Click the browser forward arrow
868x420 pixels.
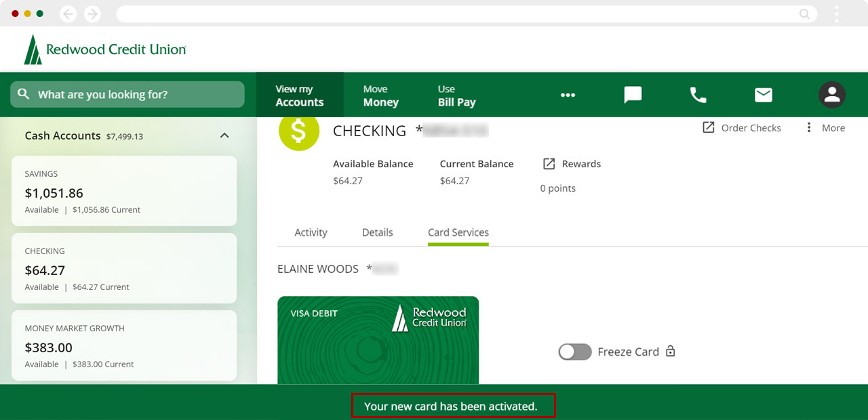click(92, 14)
